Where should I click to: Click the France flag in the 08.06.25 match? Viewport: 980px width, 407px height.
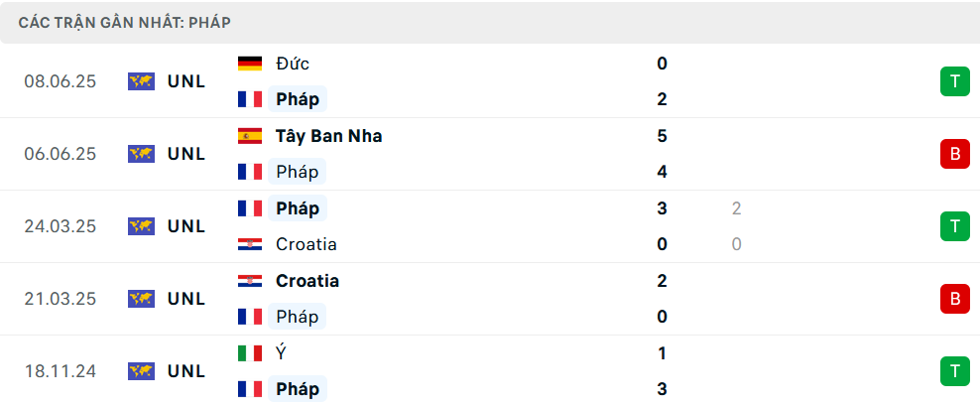(250, 99)
